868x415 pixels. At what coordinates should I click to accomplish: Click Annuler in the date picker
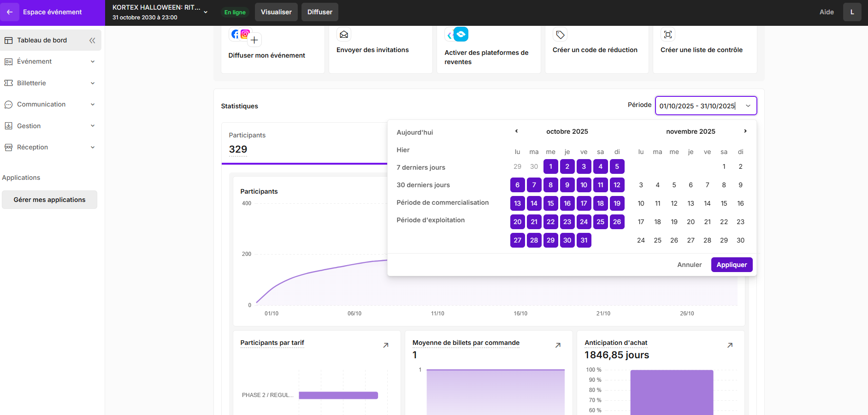689,265
